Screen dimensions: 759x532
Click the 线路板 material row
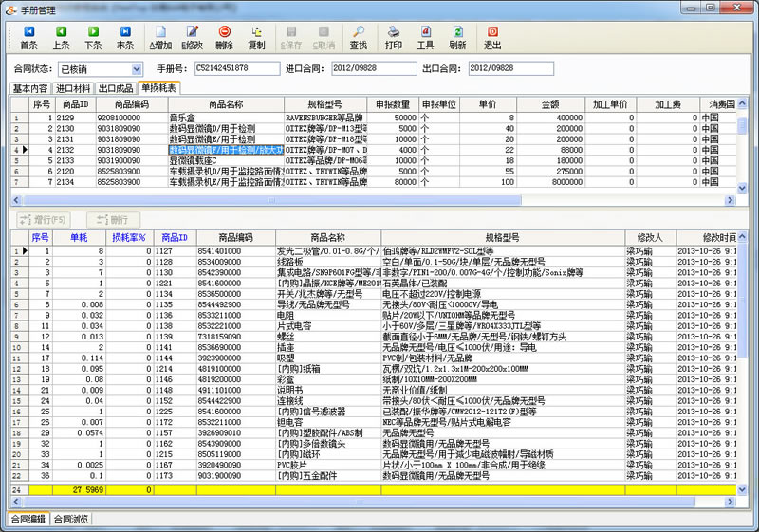tap(373, 262)
